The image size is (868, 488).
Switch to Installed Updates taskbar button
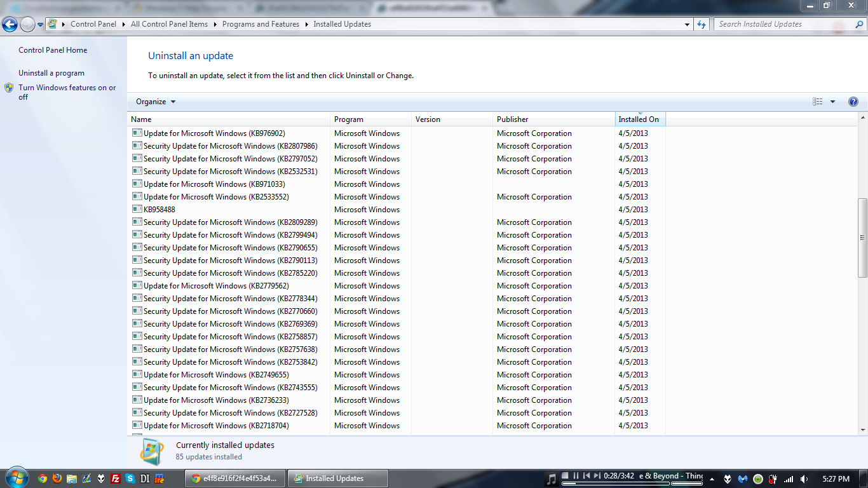point(337,478)
